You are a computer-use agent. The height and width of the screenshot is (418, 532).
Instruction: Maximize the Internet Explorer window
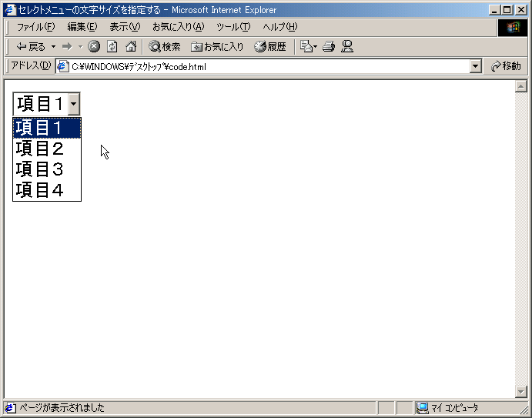click(507, 10)
